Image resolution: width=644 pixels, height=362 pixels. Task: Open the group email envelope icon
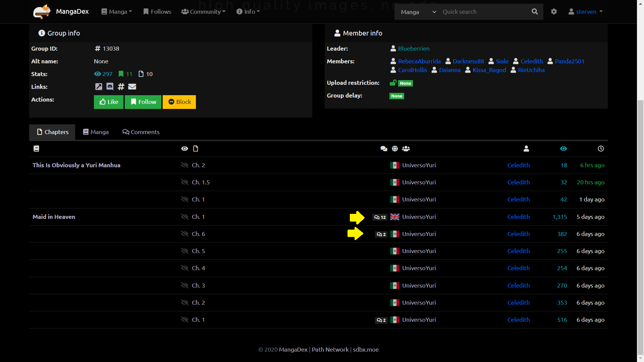[x=132, y=87]
